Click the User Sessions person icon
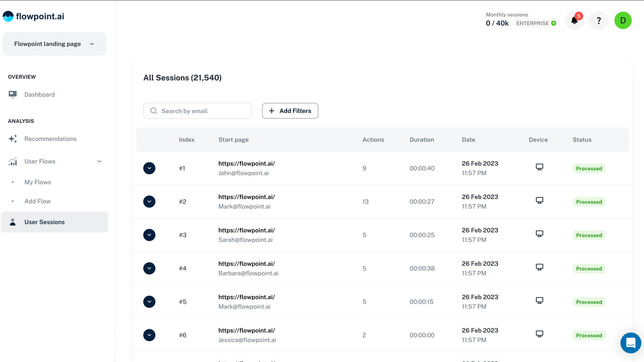644x362 pixels. [x=13, y=222]
